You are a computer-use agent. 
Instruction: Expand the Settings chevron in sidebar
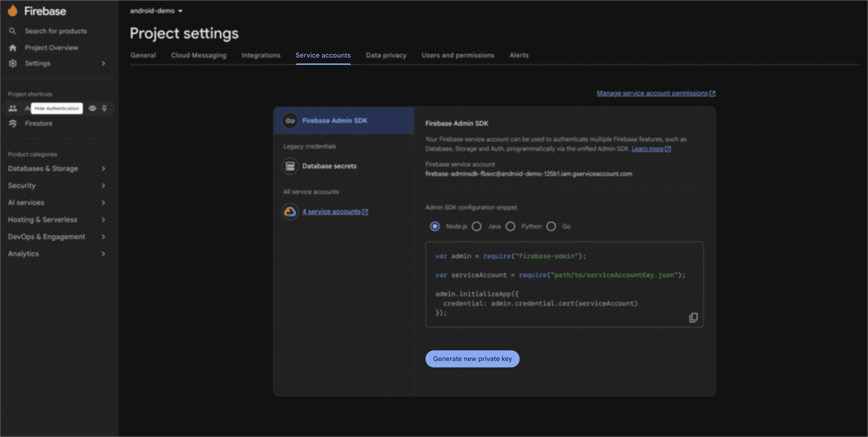click(103, 63)
